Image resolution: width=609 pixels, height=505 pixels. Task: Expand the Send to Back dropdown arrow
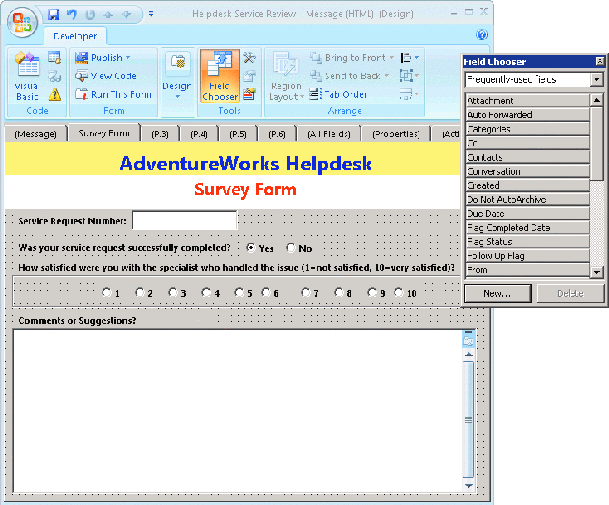(387, 76)
